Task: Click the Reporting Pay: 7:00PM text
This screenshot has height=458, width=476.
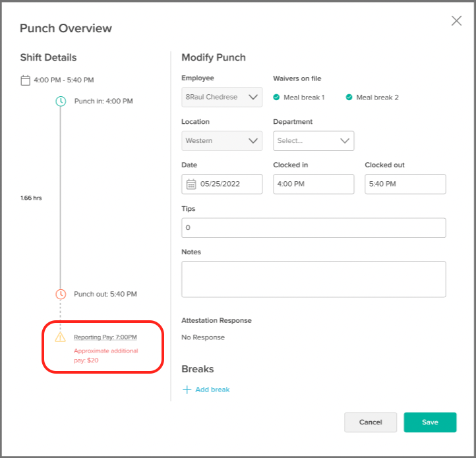Action: pyautogui.click(x=105, y=337)
